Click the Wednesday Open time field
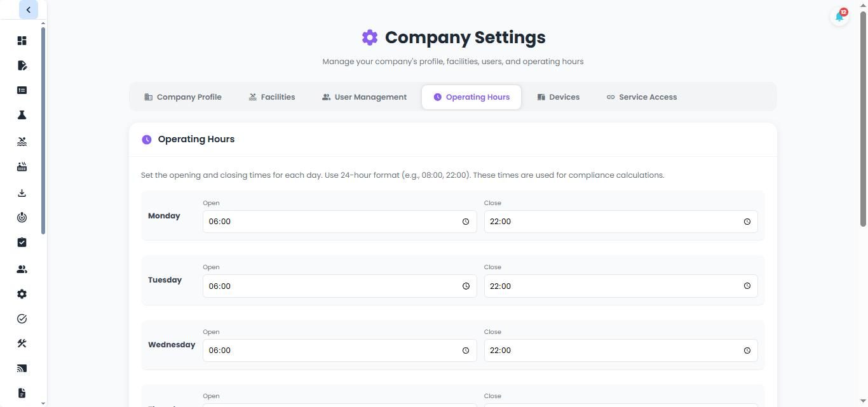This screenshot has width=868, height=407. (x=340, y=350)
